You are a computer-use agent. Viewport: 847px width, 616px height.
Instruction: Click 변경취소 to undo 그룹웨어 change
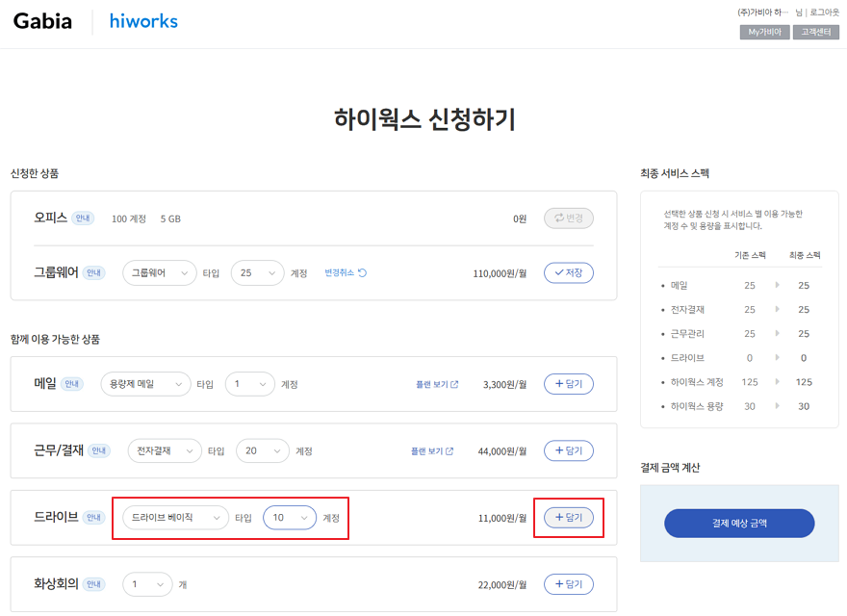coord(346,273)
